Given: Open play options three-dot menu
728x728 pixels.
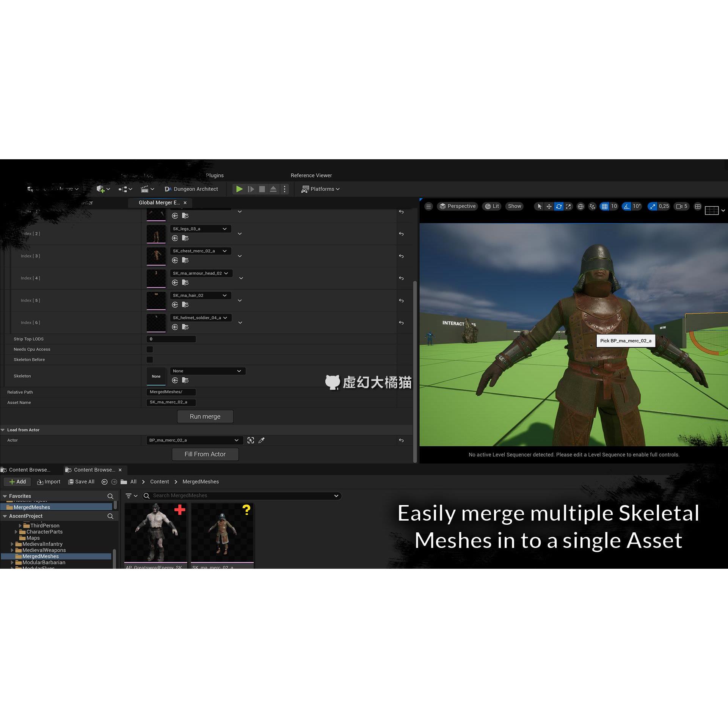Looking at the screenshot, I should (x=284, y=189).
